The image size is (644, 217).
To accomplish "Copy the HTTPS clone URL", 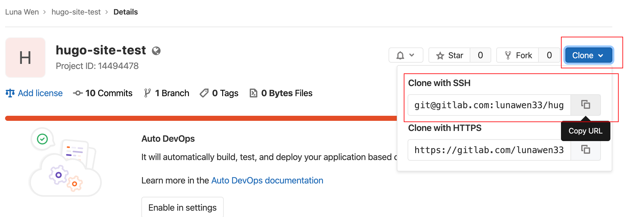I will [x=585, y=150].
